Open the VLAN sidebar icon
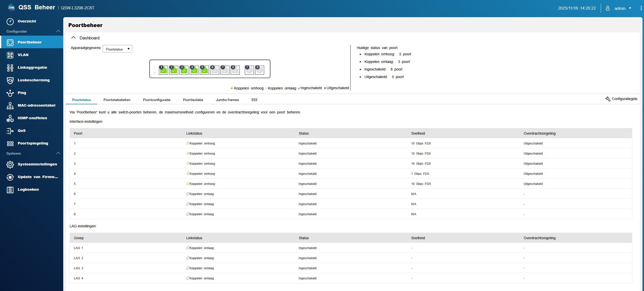This screenshot has height=291, width=644. coord(10,55)
